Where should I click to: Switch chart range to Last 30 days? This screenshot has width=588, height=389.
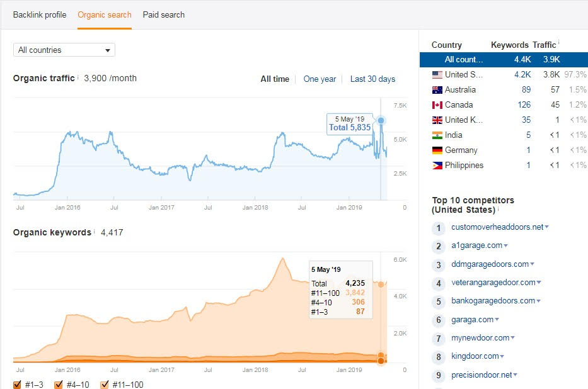click(372, 79)
